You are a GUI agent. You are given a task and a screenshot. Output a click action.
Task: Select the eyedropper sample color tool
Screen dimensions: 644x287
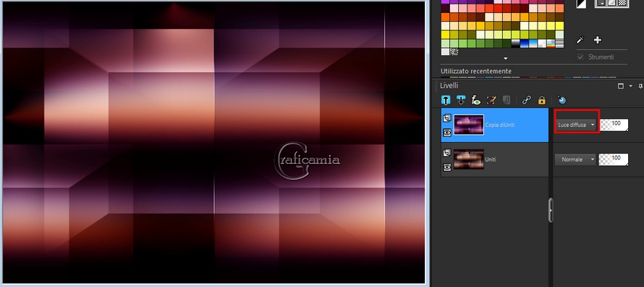coord(580,40)
